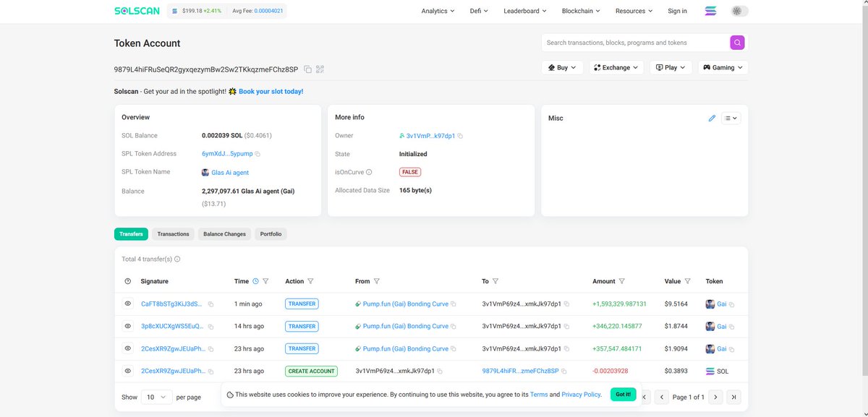The image size is (868, 417).
Task: Copy the owner address 3v1VmP...k97dp1
Action: [460, 136]
